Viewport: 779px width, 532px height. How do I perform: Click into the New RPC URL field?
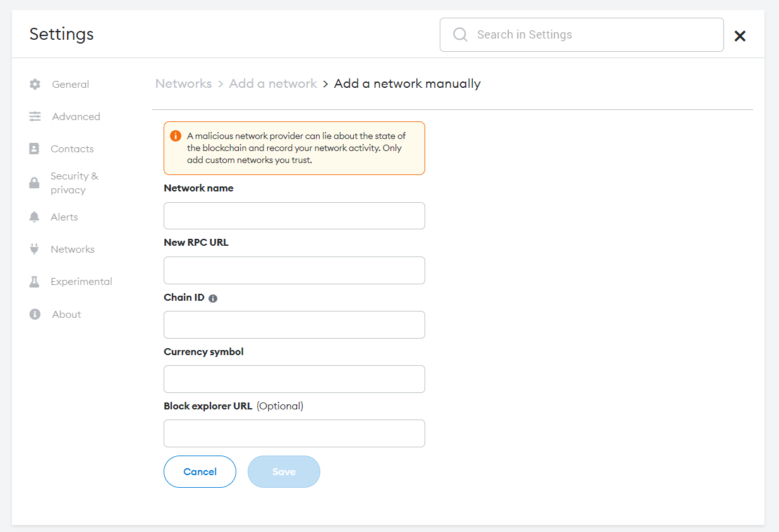point(294,270)
